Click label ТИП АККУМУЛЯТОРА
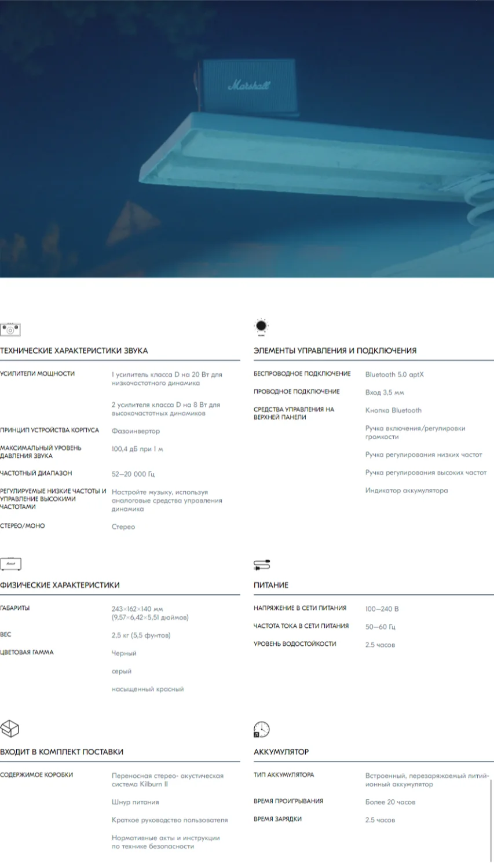The height and width of the screenshot is (868, 494). click(x=284, y=775)
